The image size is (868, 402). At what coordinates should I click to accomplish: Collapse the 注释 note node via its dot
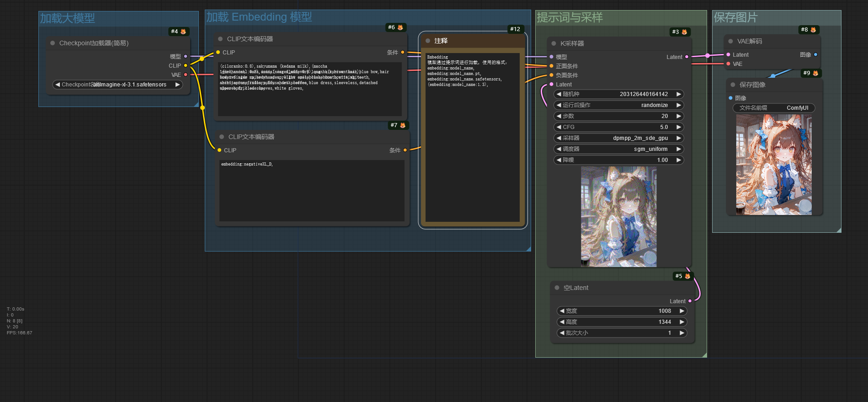(x=428, y=41)
